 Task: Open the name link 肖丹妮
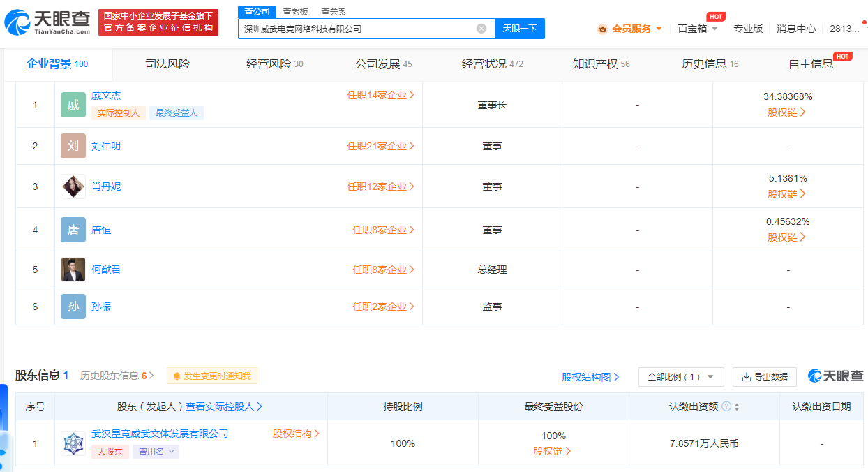[106, 186]
